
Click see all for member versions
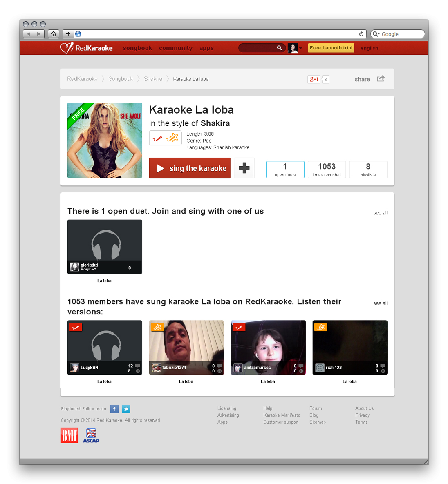(x=380, y=303)
